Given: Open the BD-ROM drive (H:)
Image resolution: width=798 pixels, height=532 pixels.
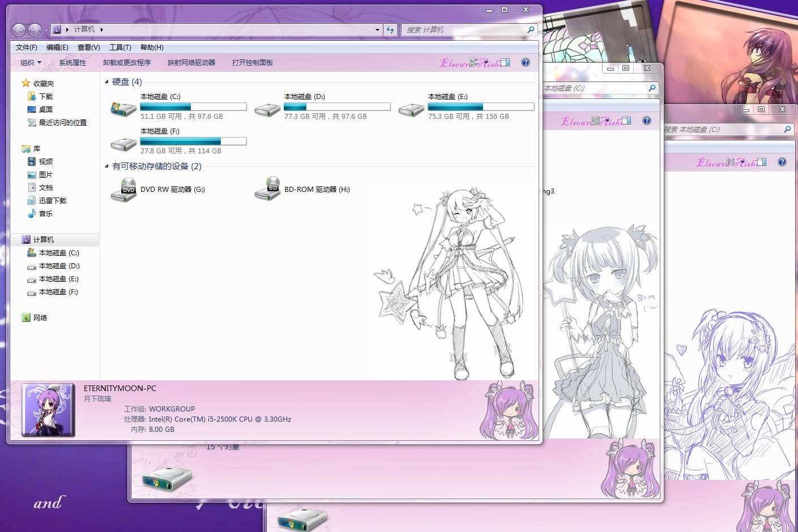Looking at the screenshot, I should coord(267,190).
